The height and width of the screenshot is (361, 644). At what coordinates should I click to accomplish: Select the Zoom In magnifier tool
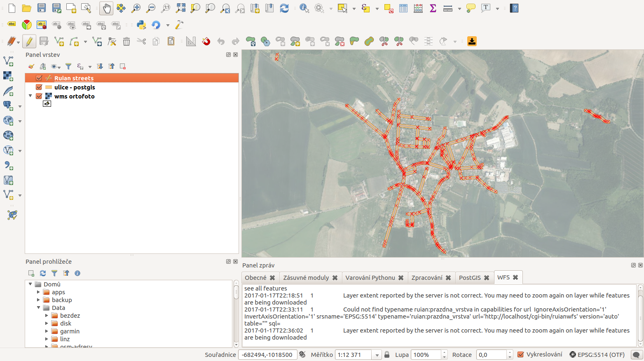pyautogui.click(x=136, y=8)
